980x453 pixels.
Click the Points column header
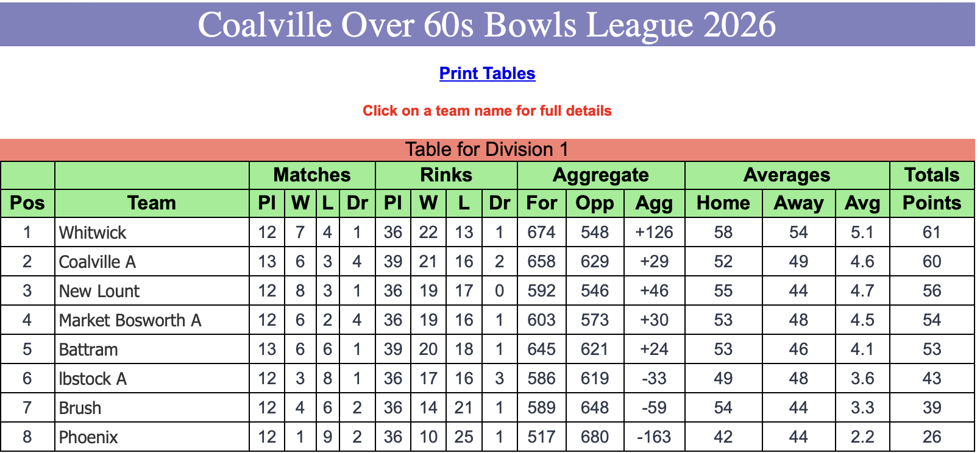click(932, 203)
